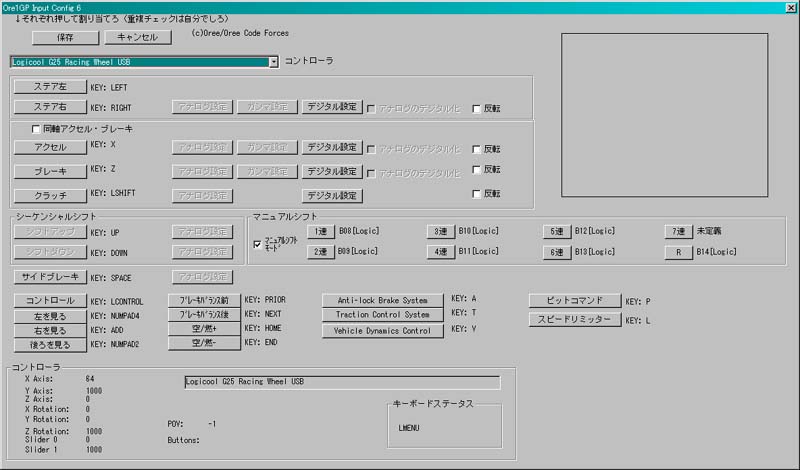800x470 pixels.
Task: Assign the Anti-lock Brake System button
Action: point(383,301)
